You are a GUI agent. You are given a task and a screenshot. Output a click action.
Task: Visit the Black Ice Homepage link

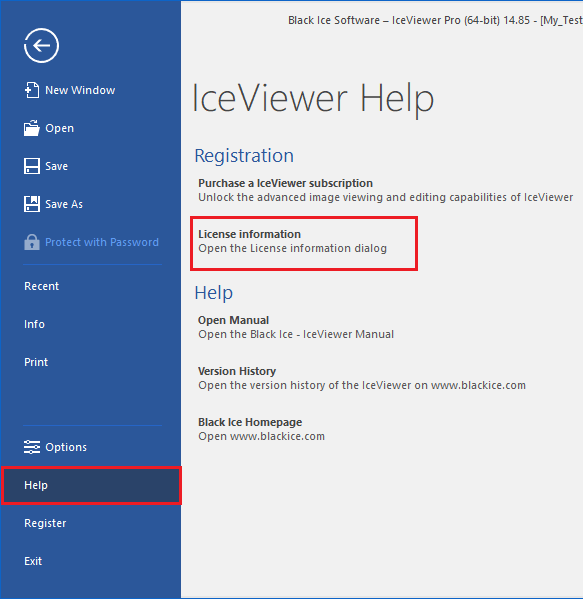click(x=261, y=429)
